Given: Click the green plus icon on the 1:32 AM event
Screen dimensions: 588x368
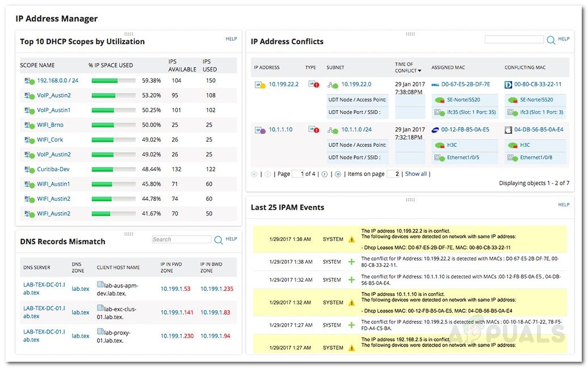Looking at the screenshot, I should click(350, 280).
